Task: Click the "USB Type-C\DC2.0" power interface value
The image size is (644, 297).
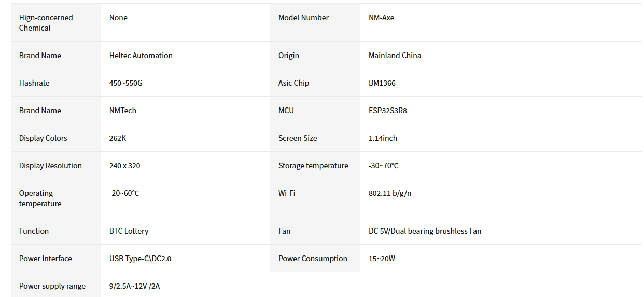Action: 140,259
